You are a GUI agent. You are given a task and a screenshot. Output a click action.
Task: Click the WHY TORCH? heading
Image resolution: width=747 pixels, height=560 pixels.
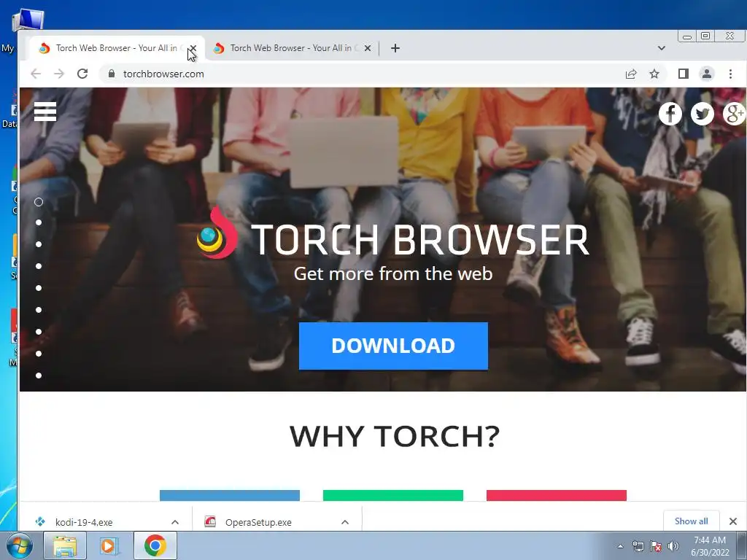pyautogui.click(x=395, y=436)
